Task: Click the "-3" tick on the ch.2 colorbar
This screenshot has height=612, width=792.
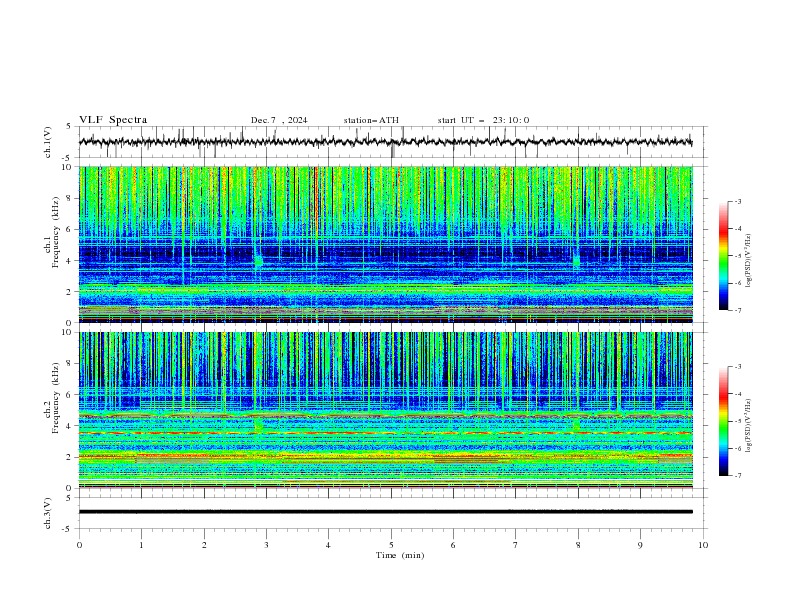Action: tap(738, 367)
